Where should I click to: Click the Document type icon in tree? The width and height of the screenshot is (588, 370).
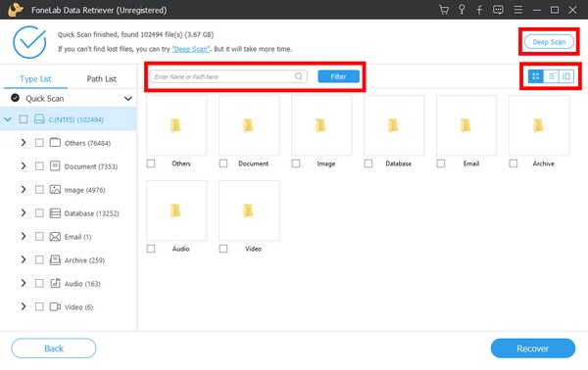click(x=55, y=165)
